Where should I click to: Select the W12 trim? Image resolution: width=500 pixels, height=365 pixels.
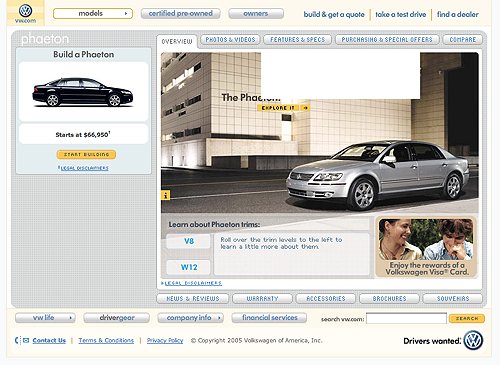click(188, 267)
